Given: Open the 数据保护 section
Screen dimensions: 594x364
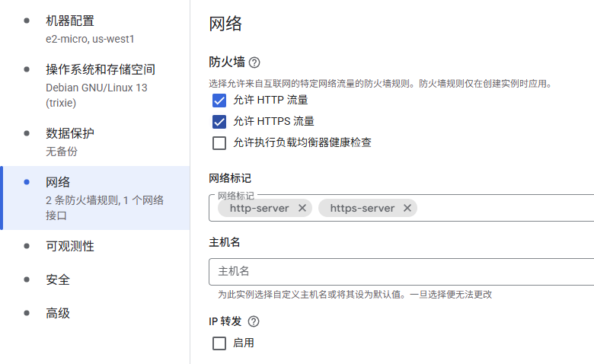Looking at the screenshot, I should [70, 133].
